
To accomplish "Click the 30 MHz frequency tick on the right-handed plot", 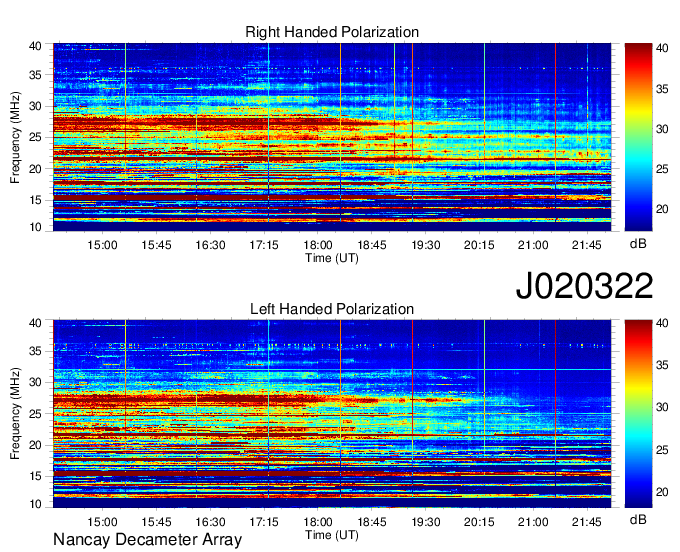I will click(x=35, y=106).
